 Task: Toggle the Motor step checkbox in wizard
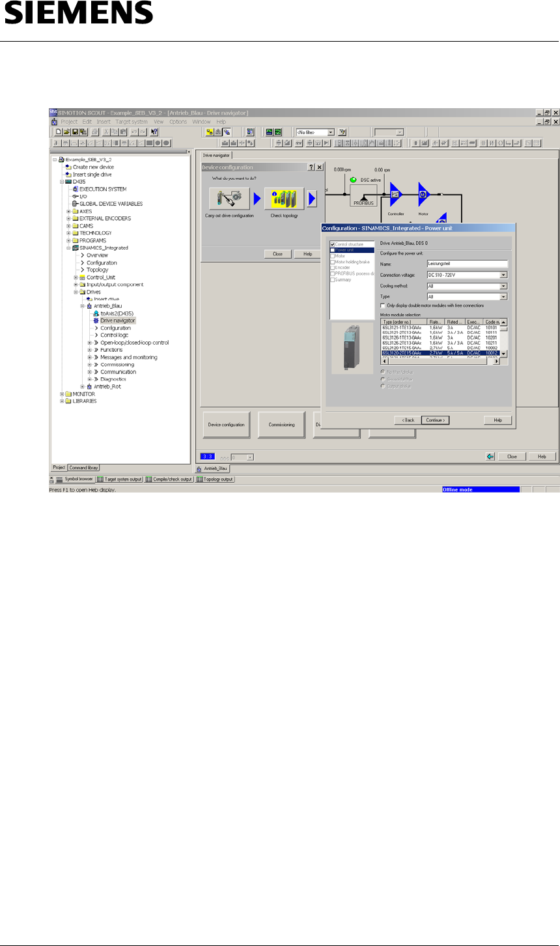click(x=333, y=256)
